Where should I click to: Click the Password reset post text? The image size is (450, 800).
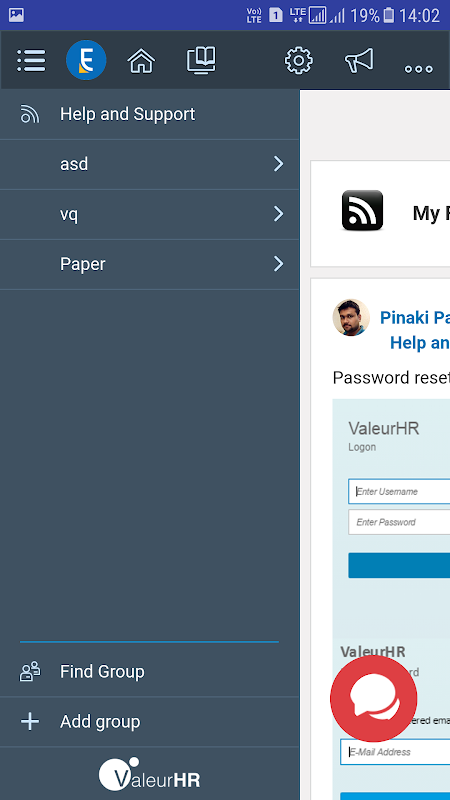coord(391,378)
